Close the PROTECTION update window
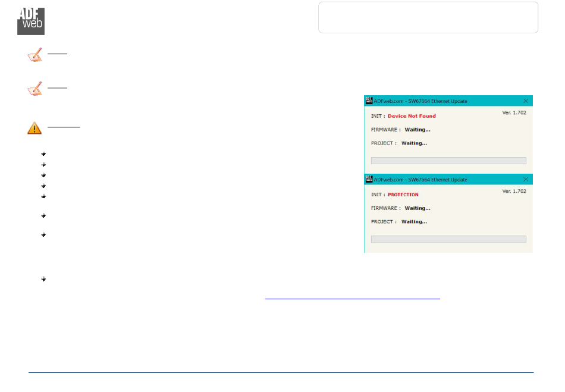 pyautogui.click(x=525, y=180)
